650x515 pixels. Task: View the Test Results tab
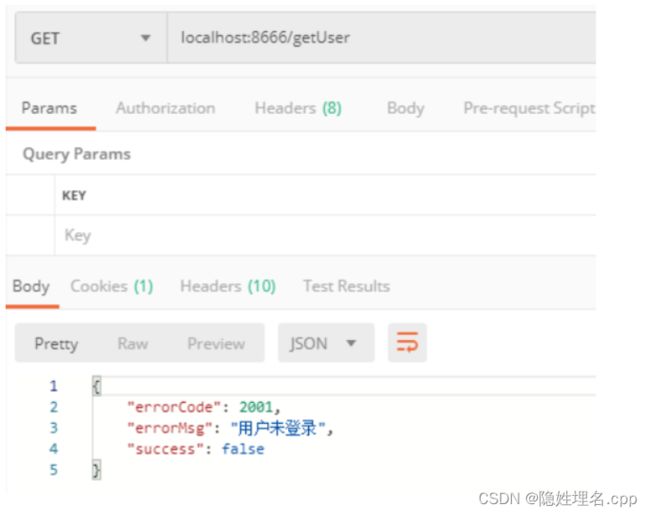(347, 286)
